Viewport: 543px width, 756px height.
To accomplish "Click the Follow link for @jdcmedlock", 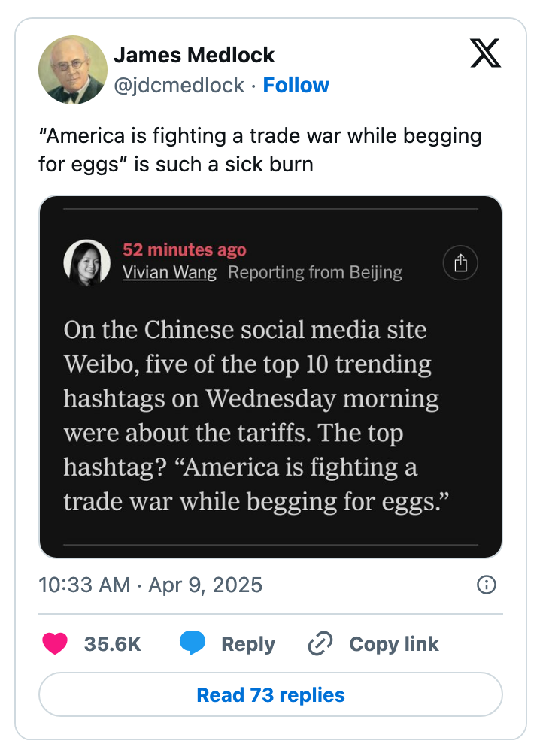I will tap(296, 85).
